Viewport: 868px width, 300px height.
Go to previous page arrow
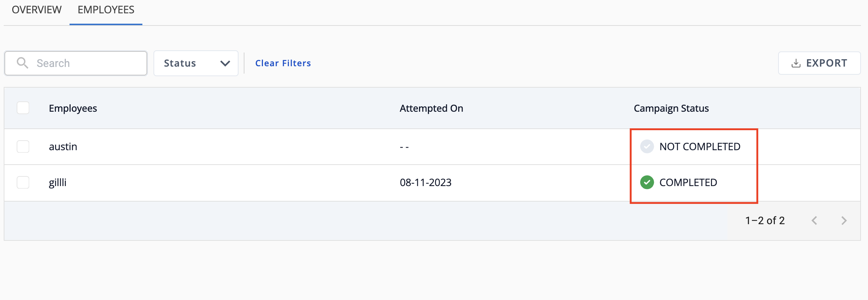click(x=814, y=221)
